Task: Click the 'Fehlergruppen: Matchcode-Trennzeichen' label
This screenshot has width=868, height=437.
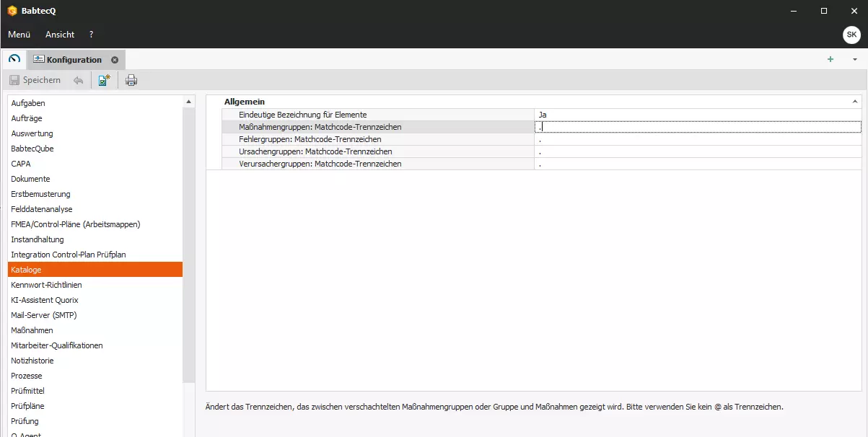Action: pyautogui.click(x=310, y=139)
